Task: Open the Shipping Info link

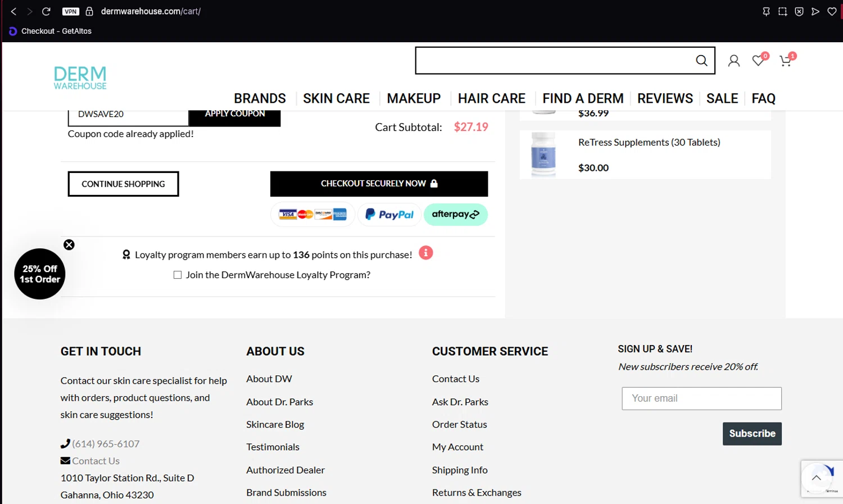Action: click(x=460, y=470)
